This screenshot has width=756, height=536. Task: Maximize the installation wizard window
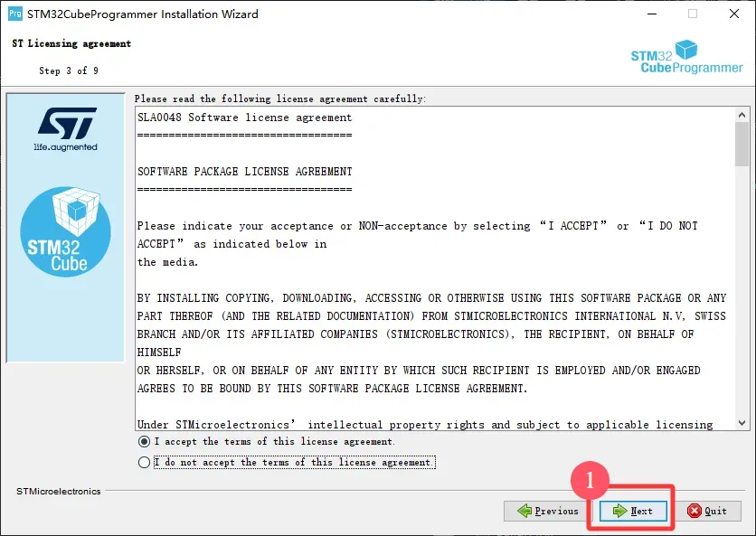coord(693,14)
